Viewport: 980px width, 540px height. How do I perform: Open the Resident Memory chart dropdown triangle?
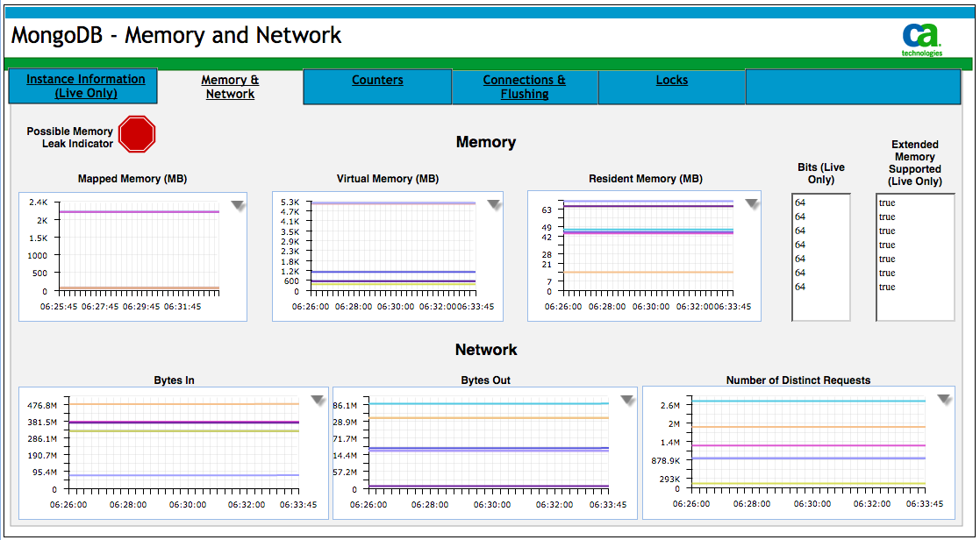(x=752, y=204)
